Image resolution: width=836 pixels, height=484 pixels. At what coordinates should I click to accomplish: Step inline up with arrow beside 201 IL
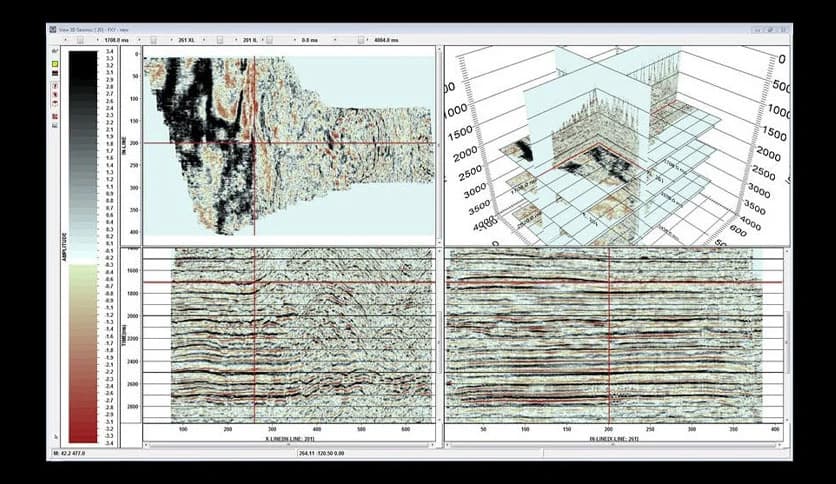click(x=236, y=40)
